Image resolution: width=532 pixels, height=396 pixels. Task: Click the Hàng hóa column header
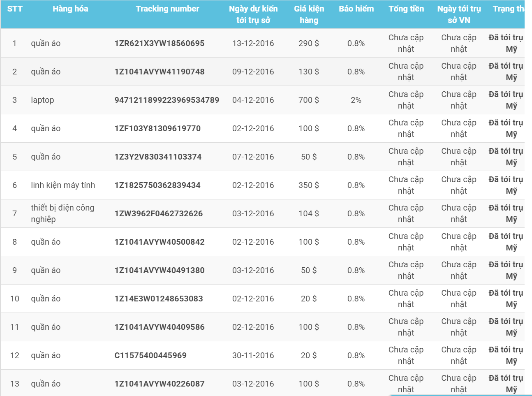point(70,9)
